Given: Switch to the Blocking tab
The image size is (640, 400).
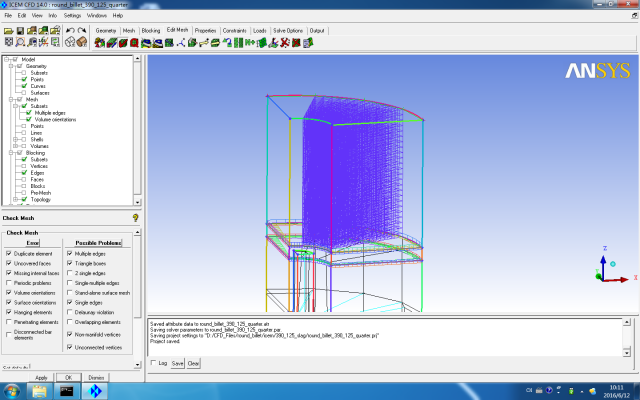Looking at the screenshot, I should pos(150,31).
